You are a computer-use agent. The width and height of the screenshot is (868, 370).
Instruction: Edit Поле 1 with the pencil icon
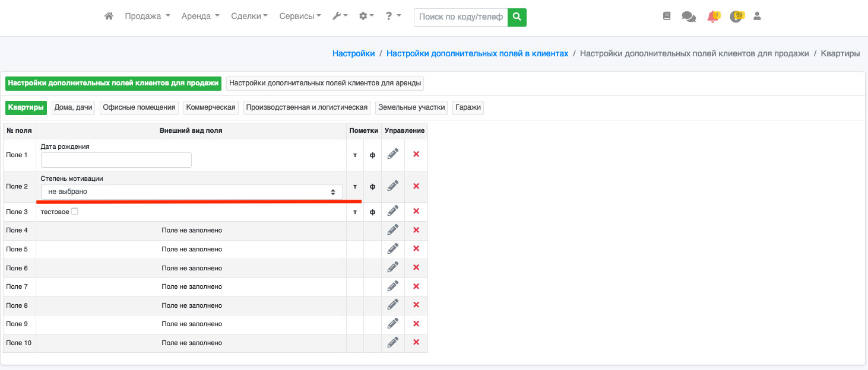[x=392, y=154]
